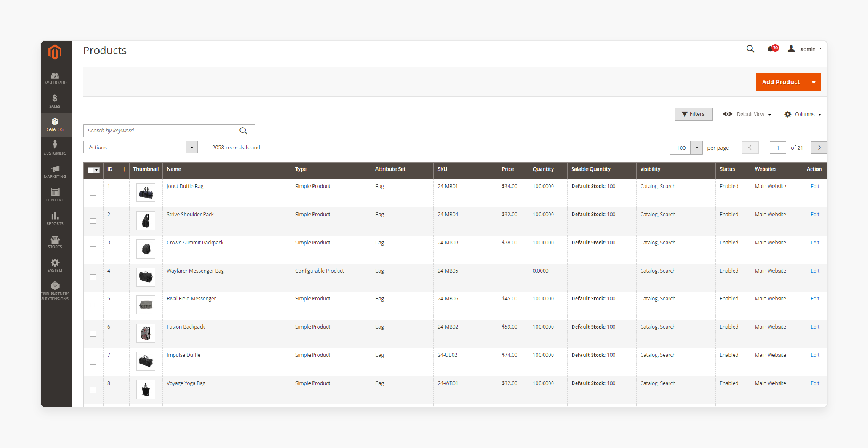Select the Strive Shoulder Pack checkbox

click(x=93, y=221)
